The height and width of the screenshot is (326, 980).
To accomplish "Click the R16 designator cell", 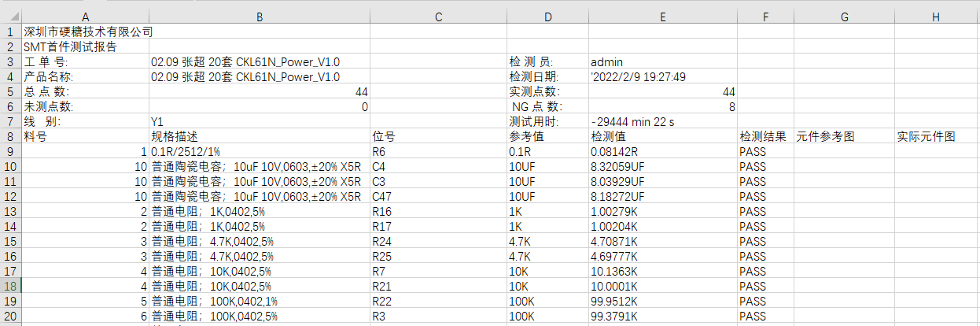I will point(438,211).
